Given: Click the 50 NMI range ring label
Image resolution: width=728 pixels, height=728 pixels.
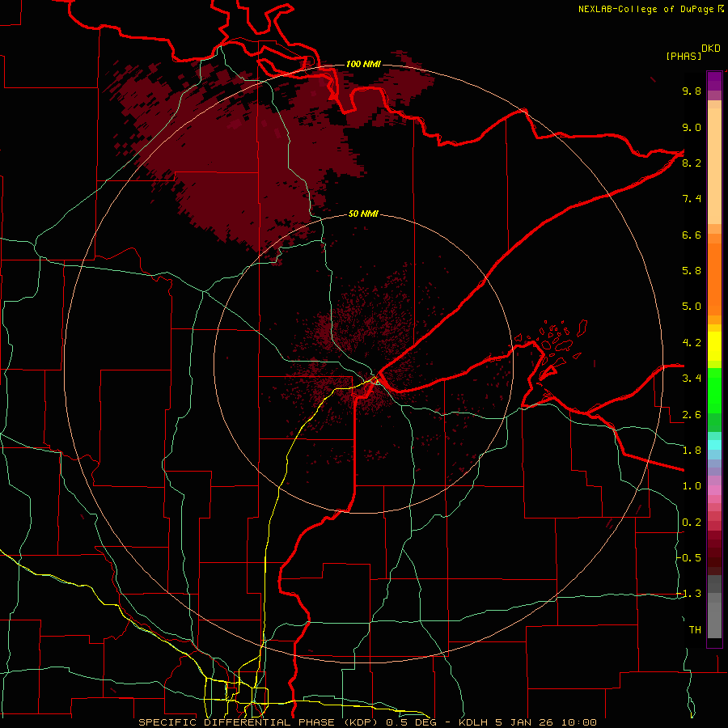Looking at the screenshot, I should 363,214.
